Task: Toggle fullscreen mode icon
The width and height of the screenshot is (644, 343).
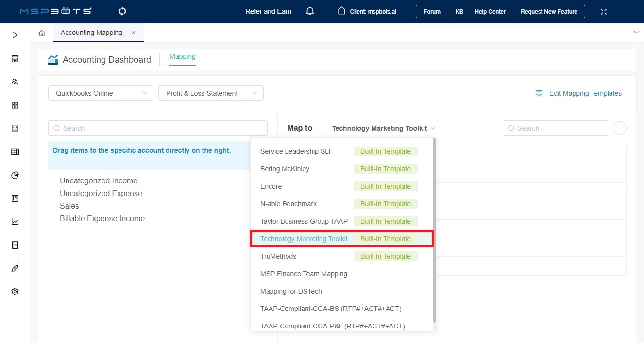Action: (x=604, y=11)
